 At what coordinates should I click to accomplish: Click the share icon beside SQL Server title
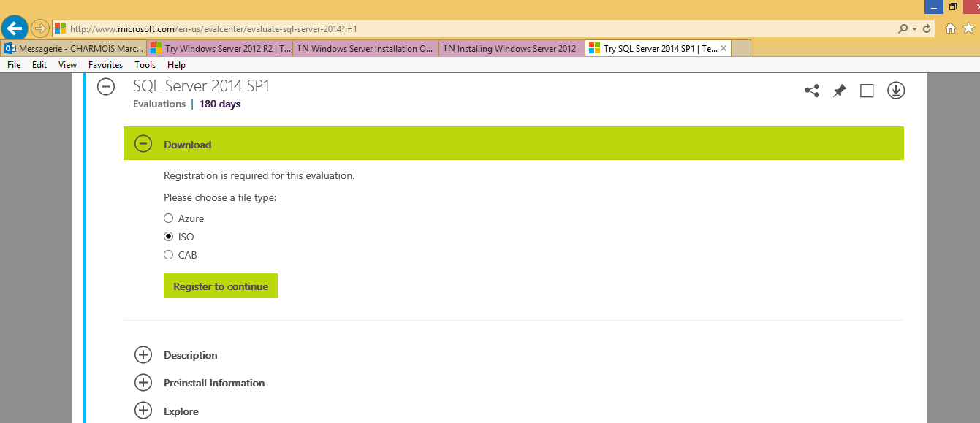coord(812,91)
